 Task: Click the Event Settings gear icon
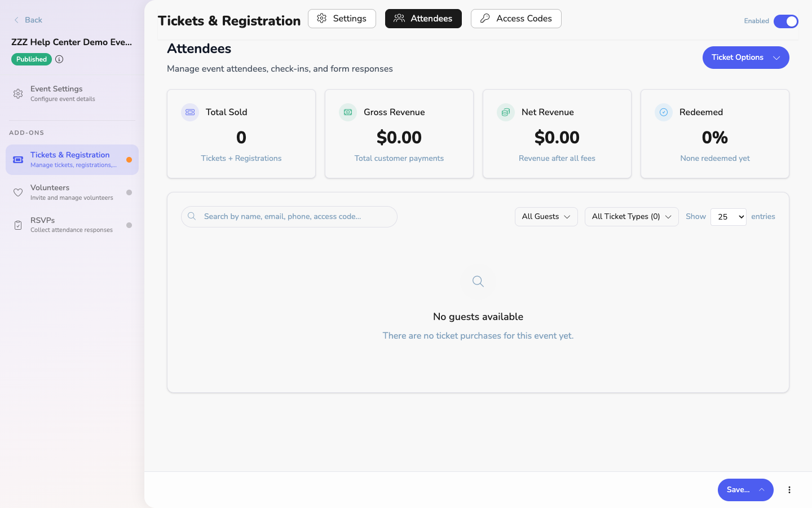[18, 93]
